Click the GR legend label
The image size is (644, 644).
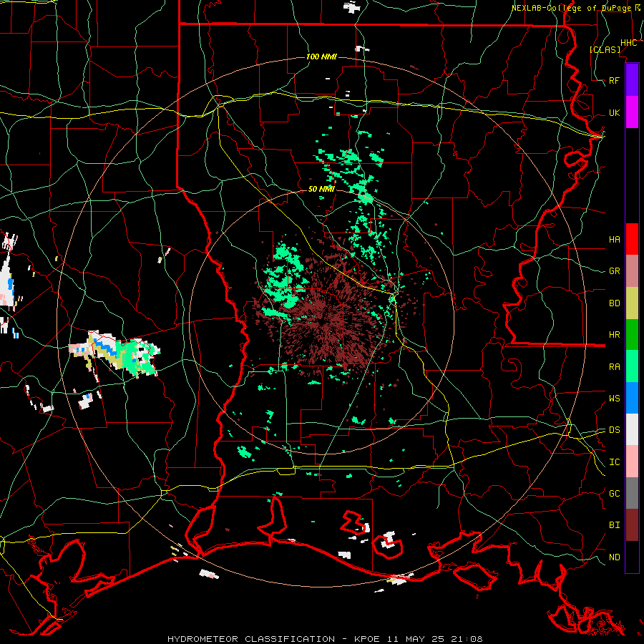click(x=614, y=271)
